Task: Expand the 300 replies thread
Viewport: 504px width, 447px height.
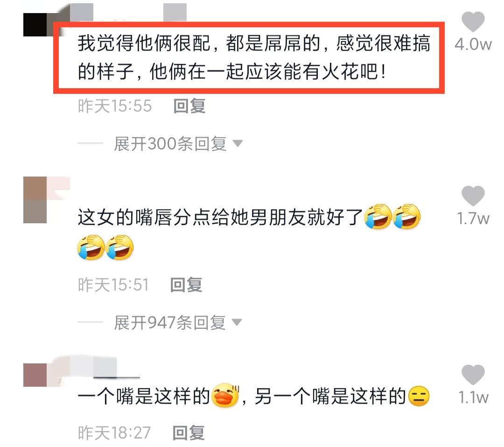Action: coord(170,143)
